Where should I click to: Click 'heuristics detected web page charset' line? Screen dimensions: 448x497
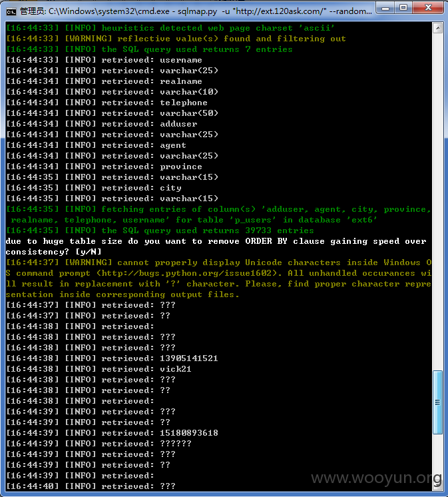coord(170,28)
